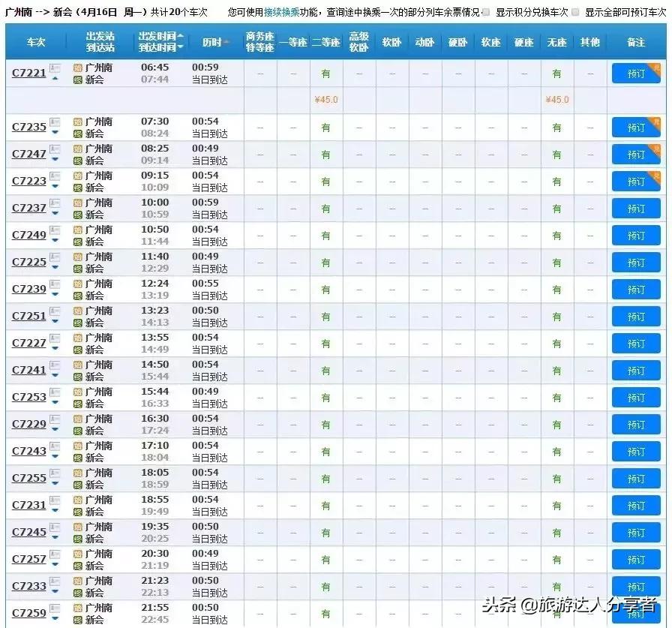This screenshot has height=628, width=672.
Task: Click the departure station badge before 广州南 in C7221 row
Action: pyautogui.click(x=77, y=69)
